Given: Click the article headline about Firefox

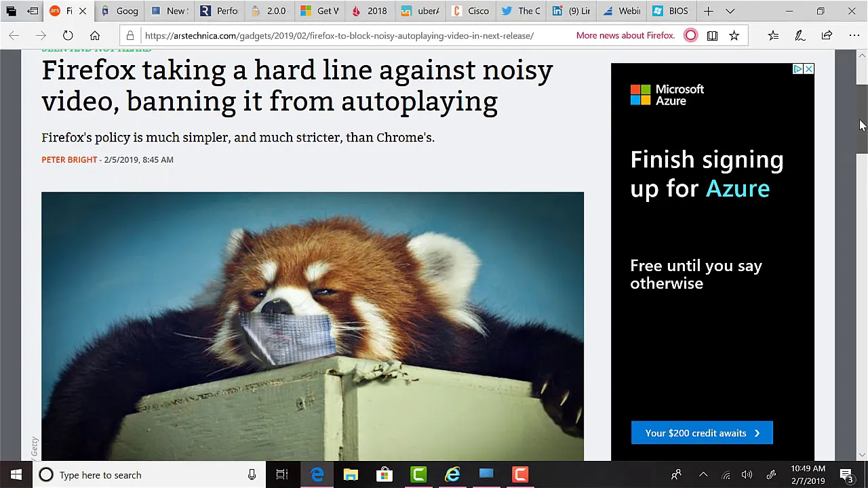Looking at the screenshot, I should (297, 85).
